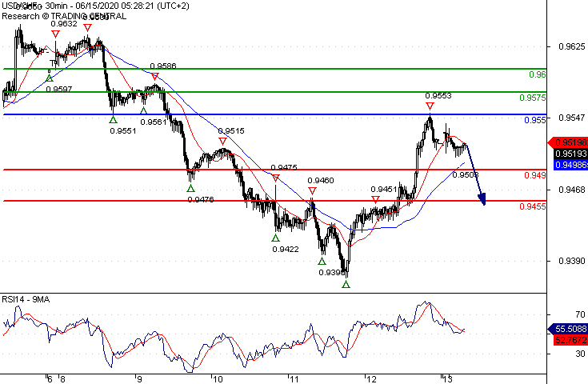Viewport: 588px width, 384px height.
Task: Click the green triangle marker above 0.9422
Action: [276, 238]
